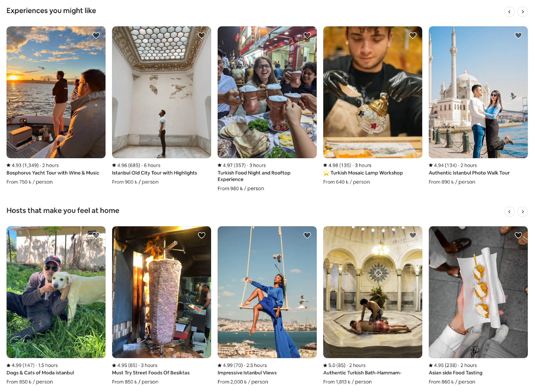Favorite the Impressive Istanbul Views experience
The image size is (535, 392).
click(x=307, y=235)
